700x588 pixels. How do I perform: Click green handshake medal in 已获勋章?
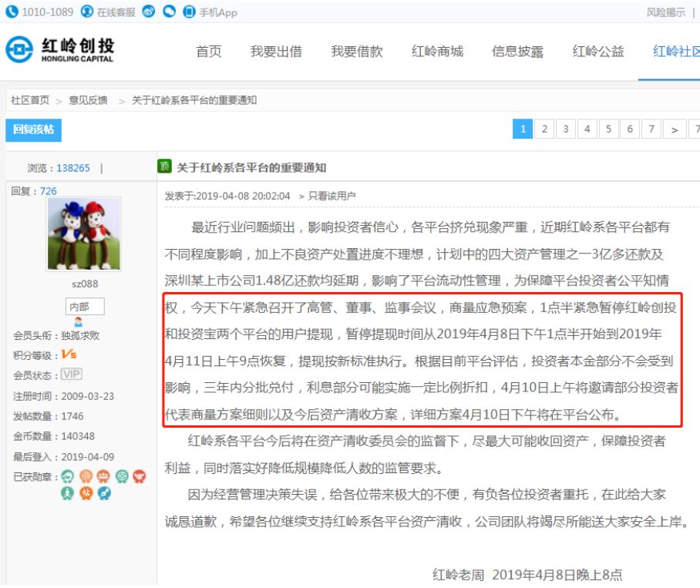67,476
